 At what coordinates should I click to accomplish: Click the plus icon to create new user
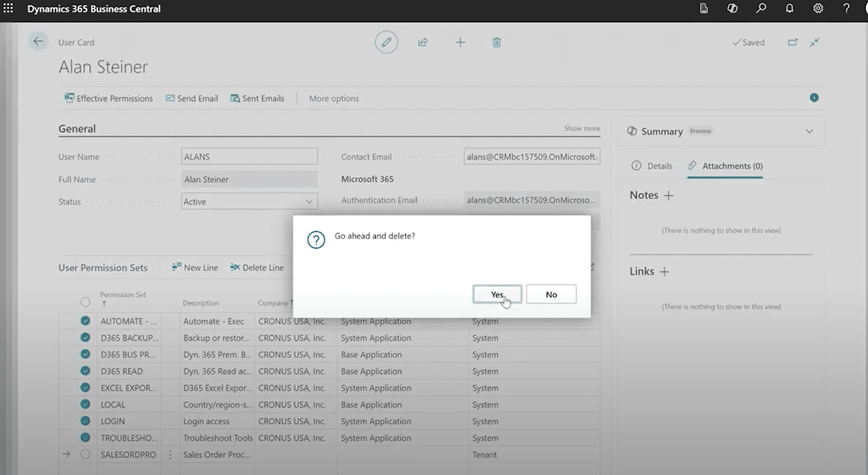(x=460, y=42)
